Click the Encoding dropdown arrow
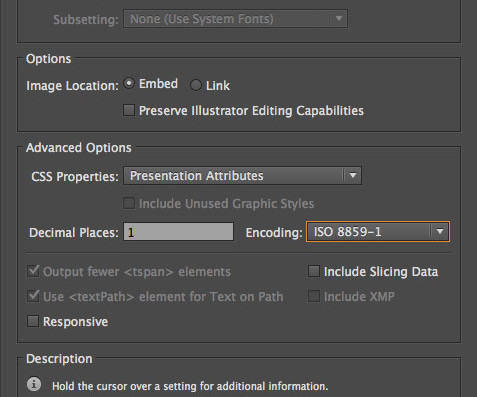 coord(440,231)
